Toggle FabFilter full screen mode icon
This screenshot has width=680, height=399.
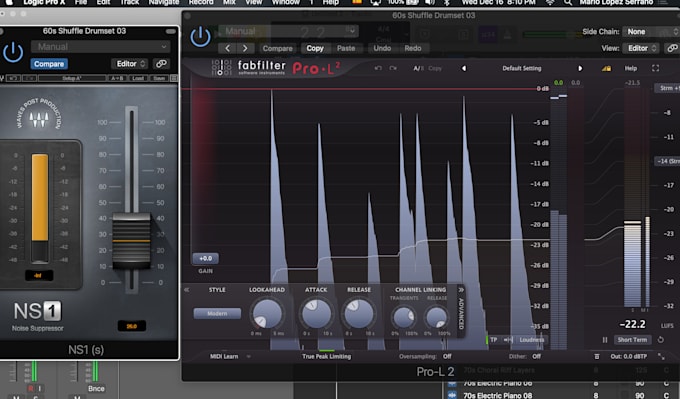pos(655,68)
